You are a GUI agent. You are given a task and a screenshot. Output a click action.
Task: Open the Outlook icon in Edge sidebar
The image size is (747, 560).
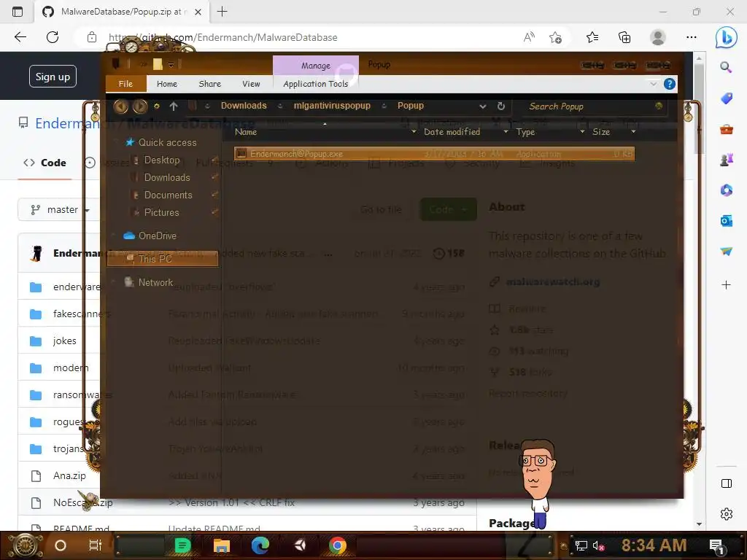click(726, 221)
